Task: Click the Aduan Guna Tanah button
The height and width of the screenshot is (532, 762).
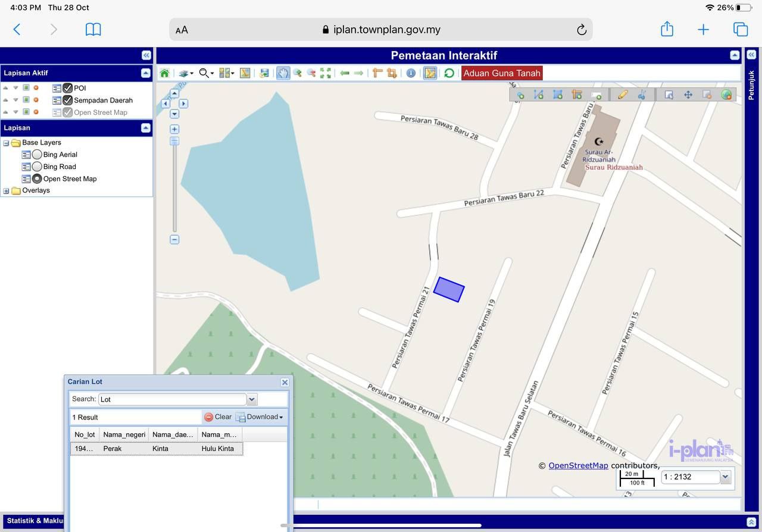Action: 502,73
